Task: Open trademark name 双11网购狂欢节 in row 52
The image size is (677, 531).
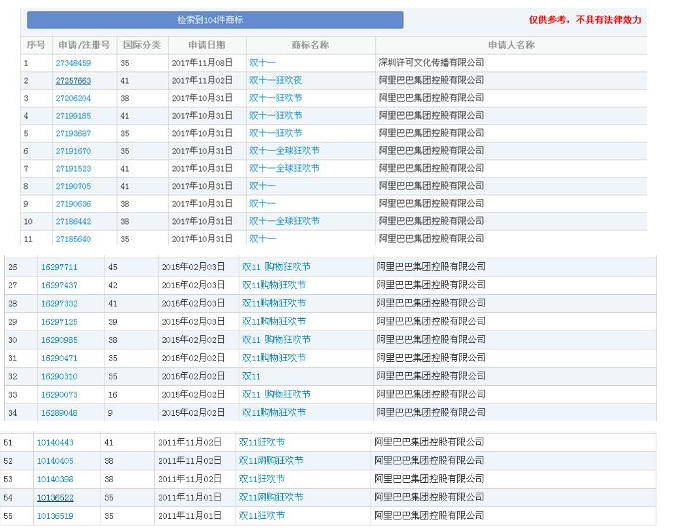Action: [x=271, y=461]
